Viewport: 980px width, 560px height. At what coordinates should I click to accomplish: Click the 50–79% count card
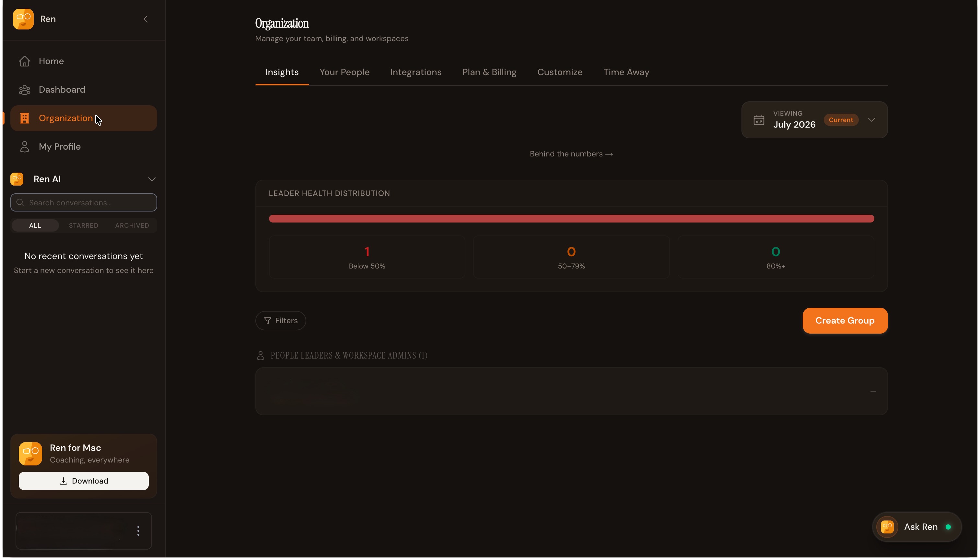point(572,257)
